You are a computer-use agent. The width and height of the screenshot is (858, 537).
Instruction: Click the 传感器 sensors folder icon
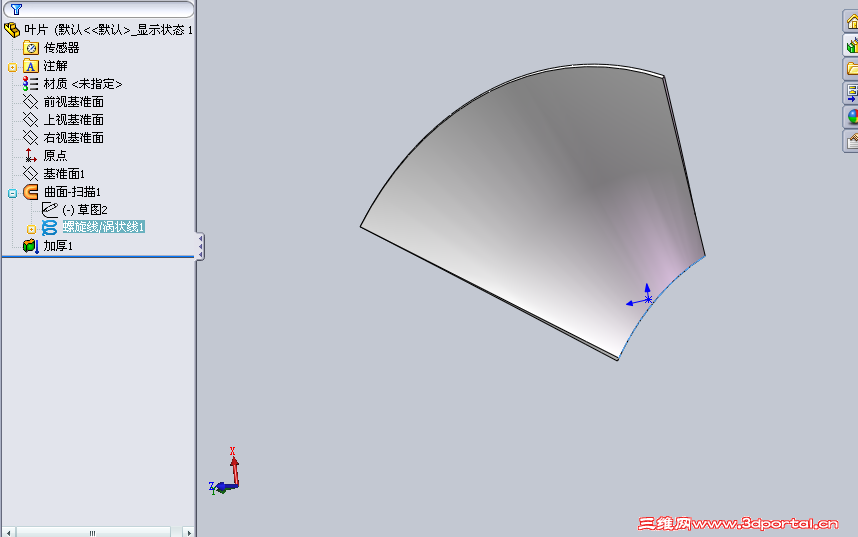point(31,48)
